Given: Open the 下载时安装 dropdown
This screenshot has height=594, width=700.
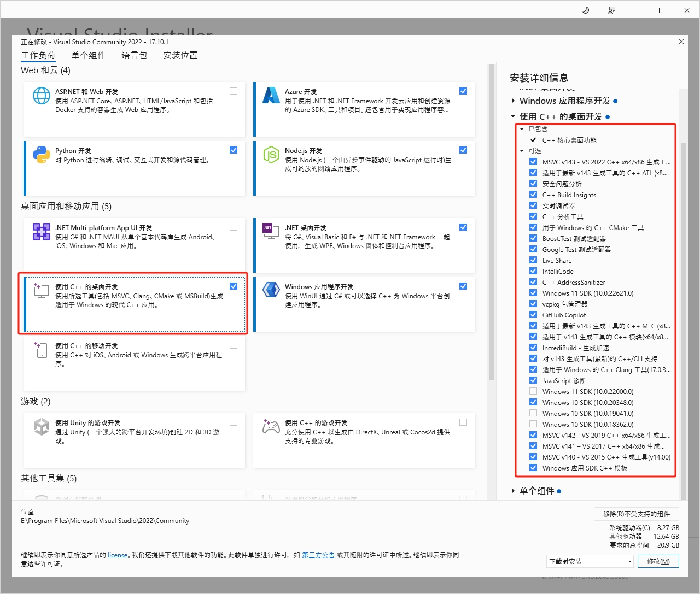Looking at the screenshot, I should (x=590, y=561).
